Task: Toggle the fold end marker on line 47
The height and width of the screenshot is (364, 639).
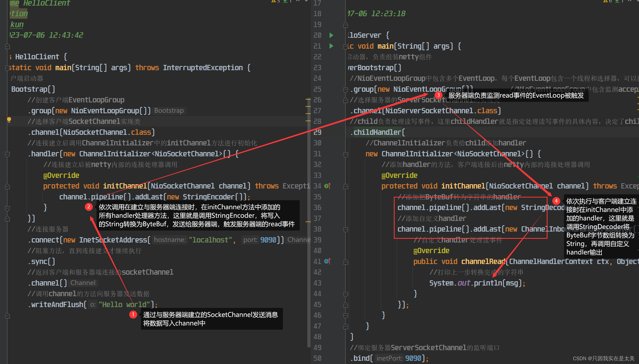Action: pyautogui.click(x=345, y=326)
